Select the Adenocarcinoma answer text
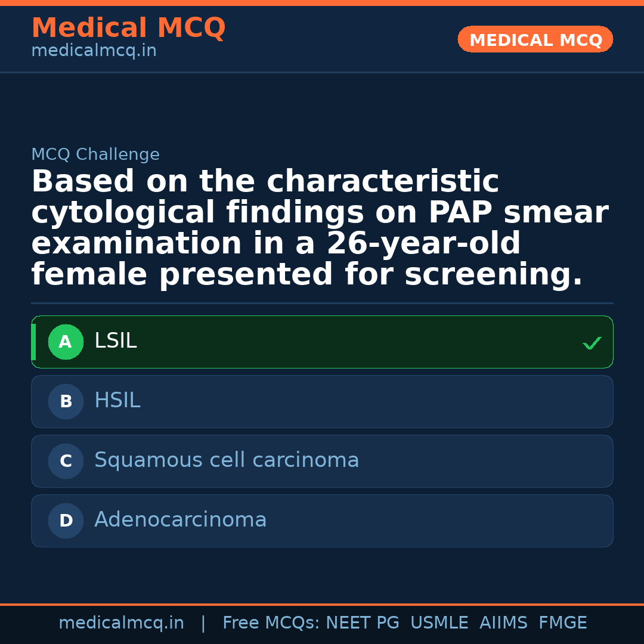644x644 pixels. coord(181,520)
